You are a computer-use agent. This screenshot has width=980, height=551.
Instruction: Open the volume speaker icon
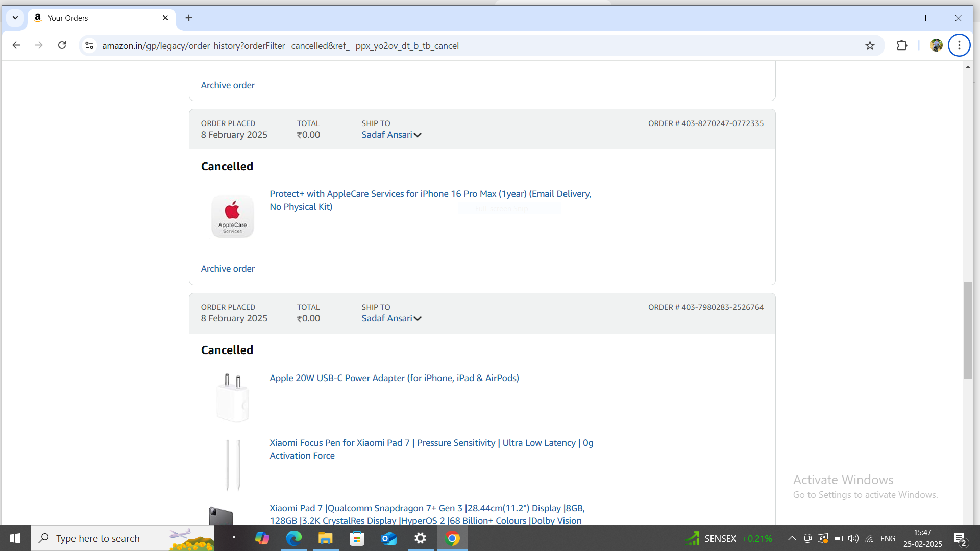(853, 538)
